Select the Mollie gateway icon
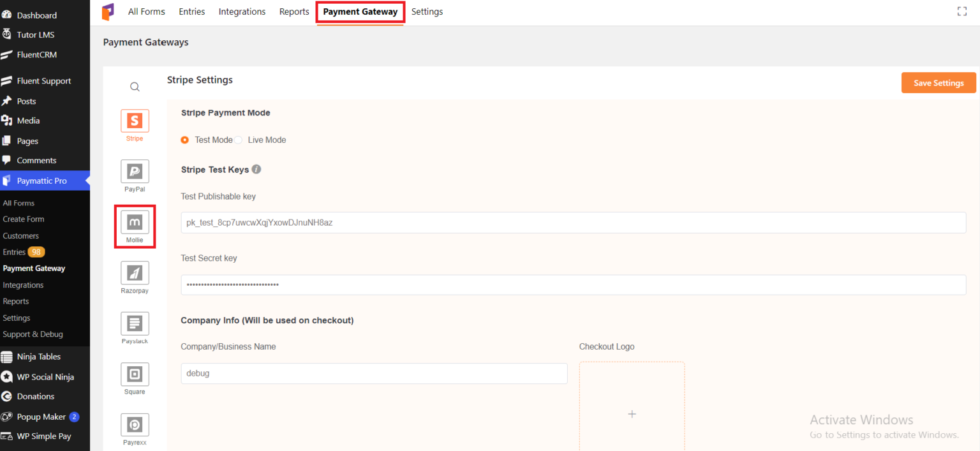Image resolution: width=980 pixels, height=451 pixels. click(x=135, y=222)
